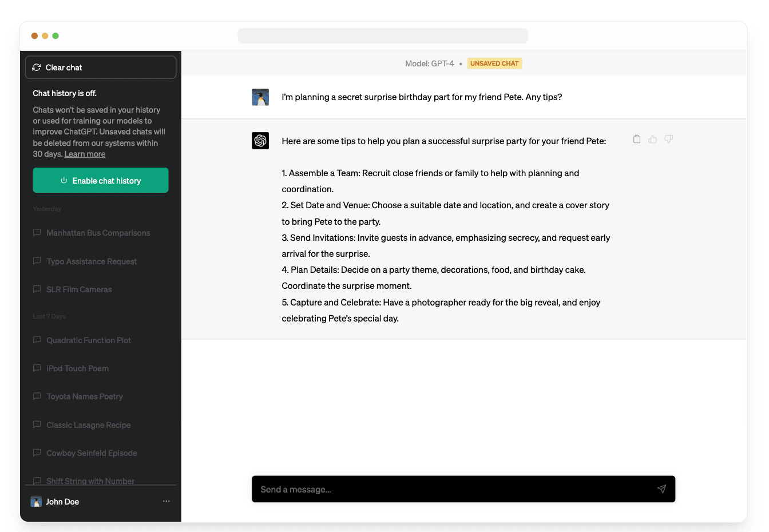
Task: Open the John Doe account options menu
Action: 166,501
